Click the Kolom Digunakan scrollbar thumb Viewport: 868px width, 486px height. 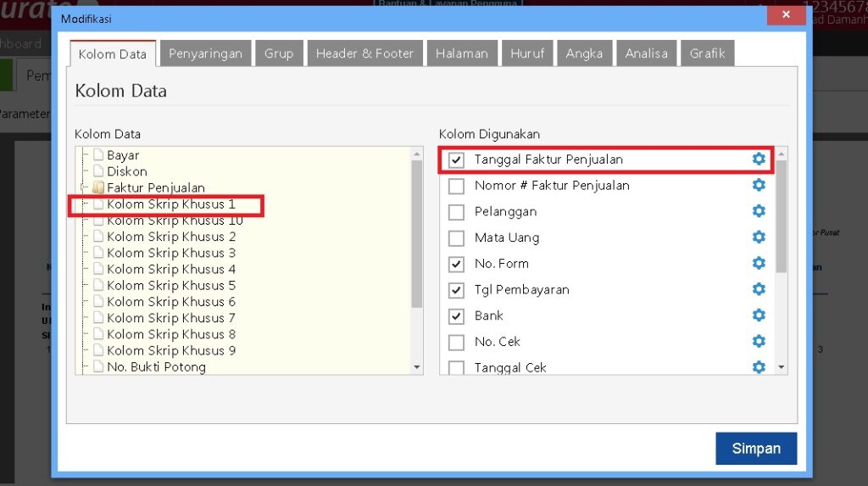781,216
